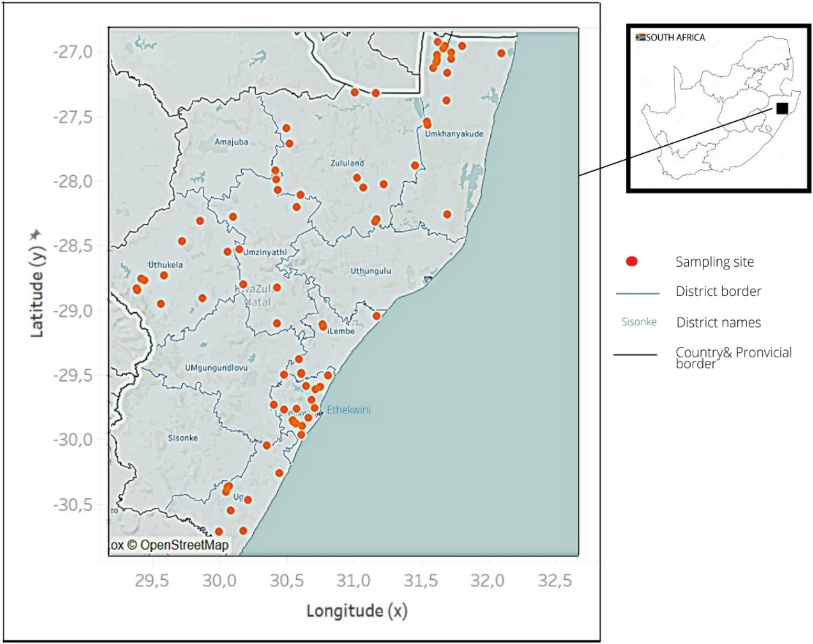Click the black square on the inset map

tap(781, 108)
